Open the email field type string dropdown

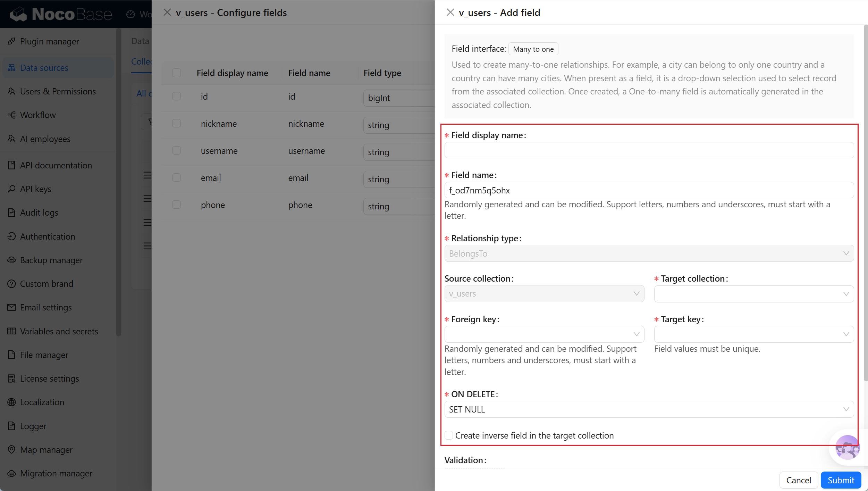coord(399,179)
